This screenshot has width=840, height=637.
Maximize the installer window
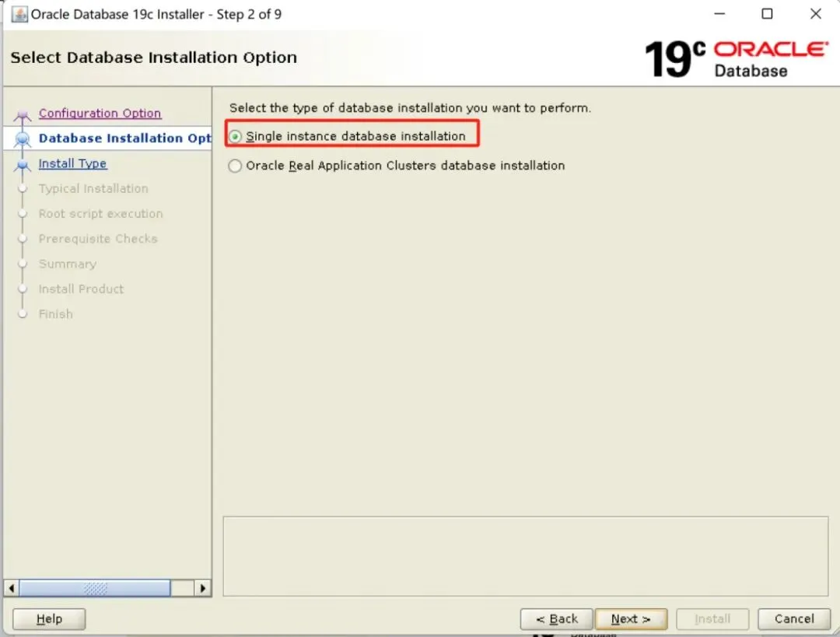pos(767,14)
